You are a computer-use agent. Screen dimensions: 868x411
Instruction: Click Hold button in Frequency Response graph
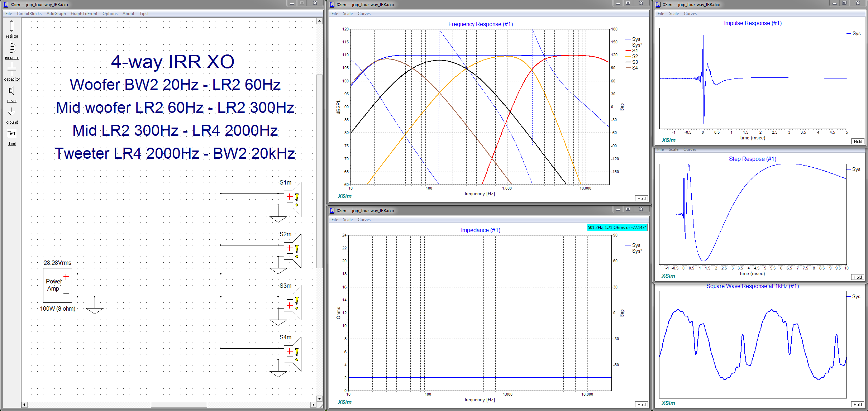pyautogui.click(x=642, y=198)
